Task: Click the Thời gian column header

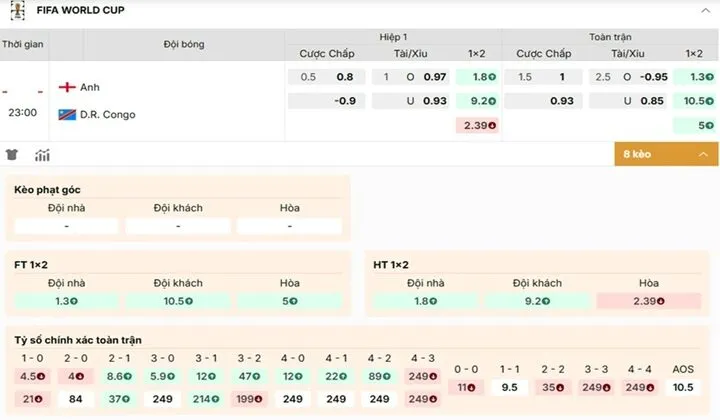Action: pyautogui.click(x=23, y=45)
